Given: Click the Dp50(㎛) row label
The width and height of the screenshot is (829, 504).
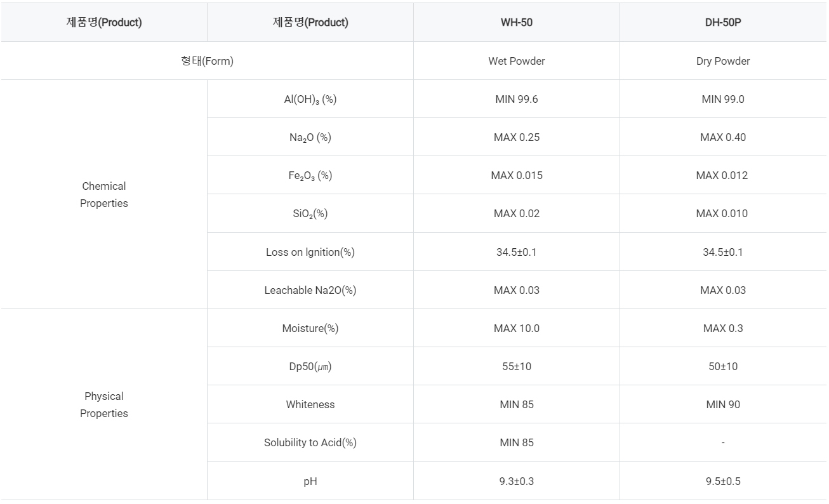Looking at the screenshot, I should click(x=310, y=366).
